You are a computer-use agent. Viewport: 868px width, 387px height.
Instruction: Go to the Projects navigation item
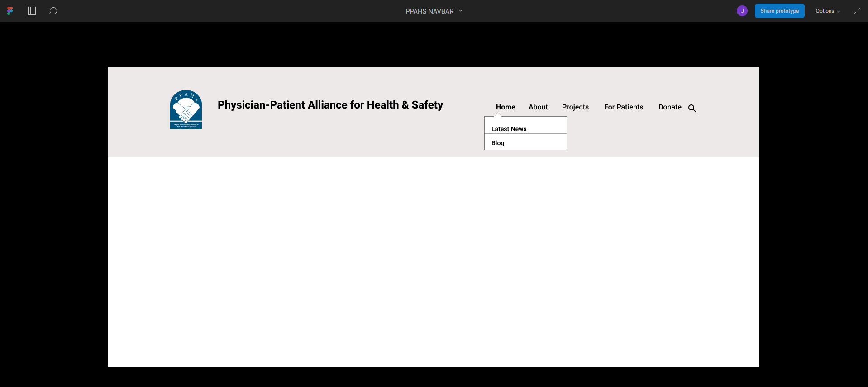coord(575,107)
